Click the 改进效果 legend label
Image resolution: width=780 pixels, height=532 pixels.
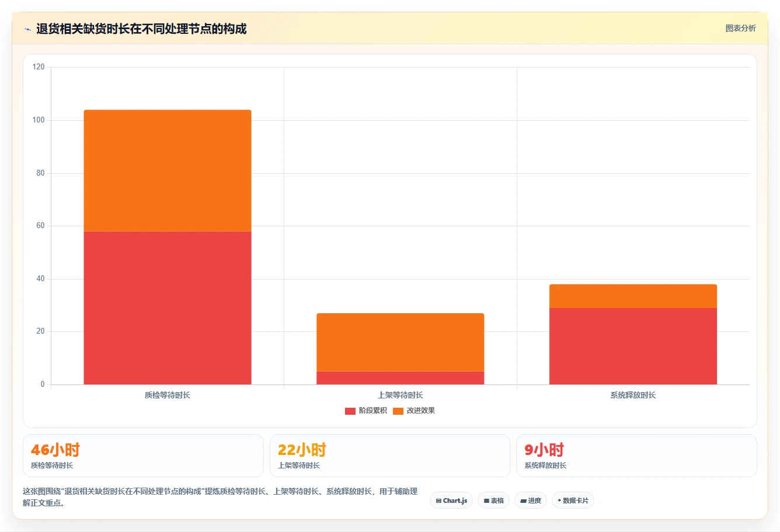pyautogui.click(x=420, y=411)
